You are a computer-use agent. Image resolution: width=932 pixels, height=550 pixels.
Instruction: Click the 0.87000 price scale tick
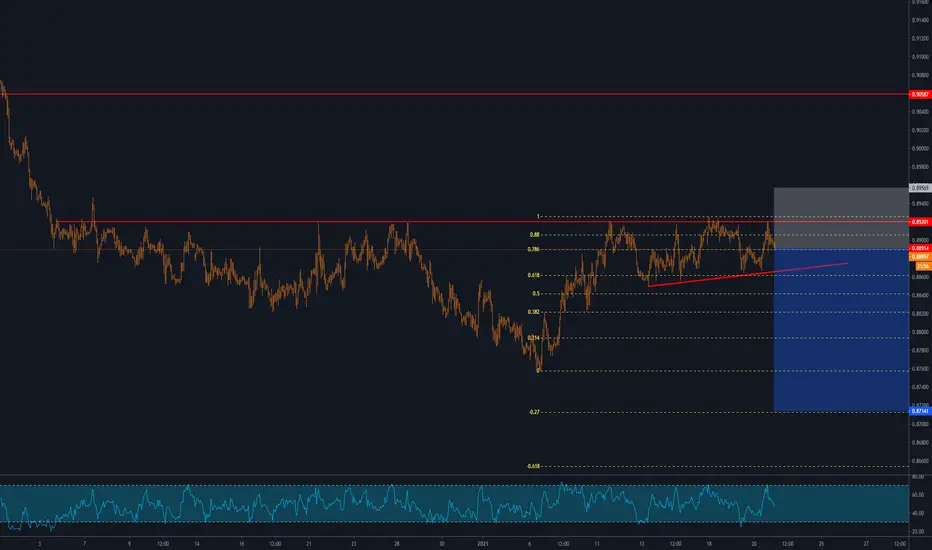tap(920, 424)
